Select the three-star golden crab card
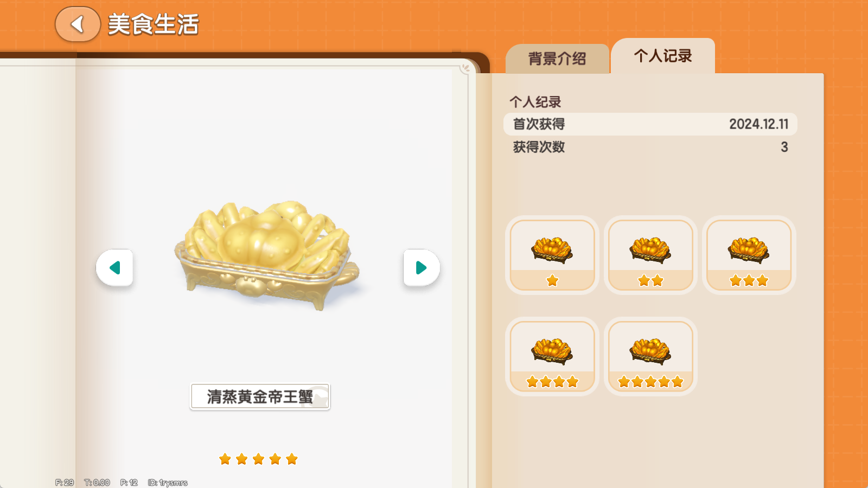 point(749,255)
